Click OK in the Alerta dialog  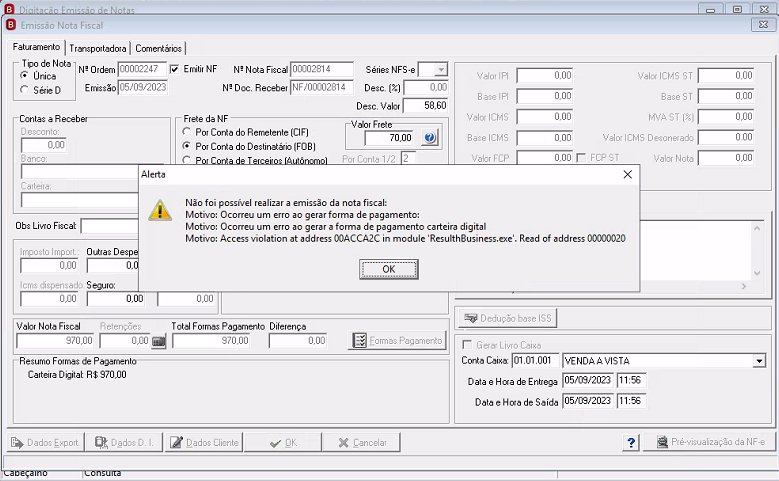click(x=389, y=269)
